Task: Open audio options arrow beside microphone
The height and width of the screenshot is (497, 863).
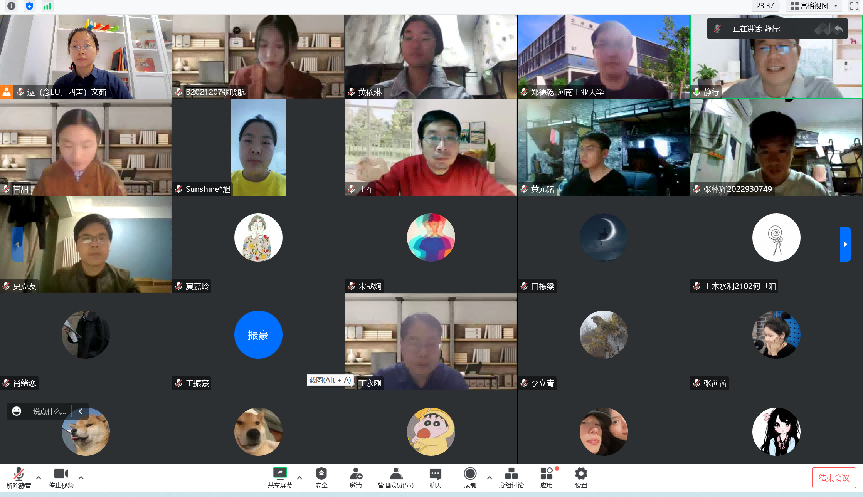Action: (x=39, y=478)
